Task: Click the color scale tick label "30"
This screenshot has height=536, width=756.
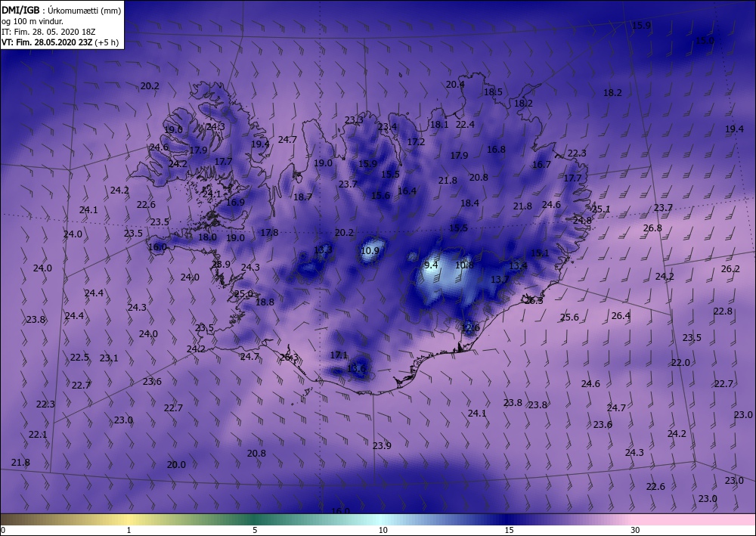Action: tap(636, 530)
